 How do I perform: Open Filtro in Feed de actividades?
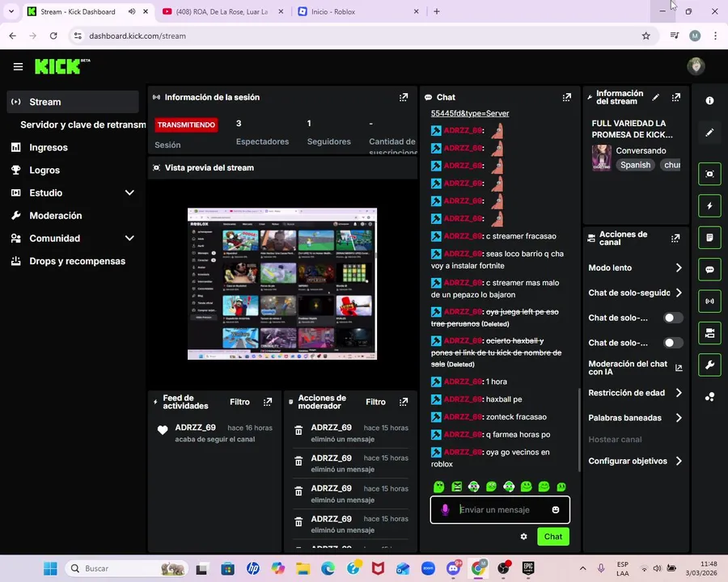[239, 402]
